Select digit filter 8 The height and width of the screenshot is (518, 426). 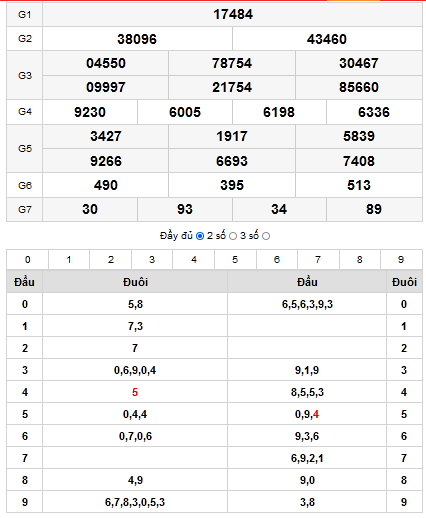point(360,259)
